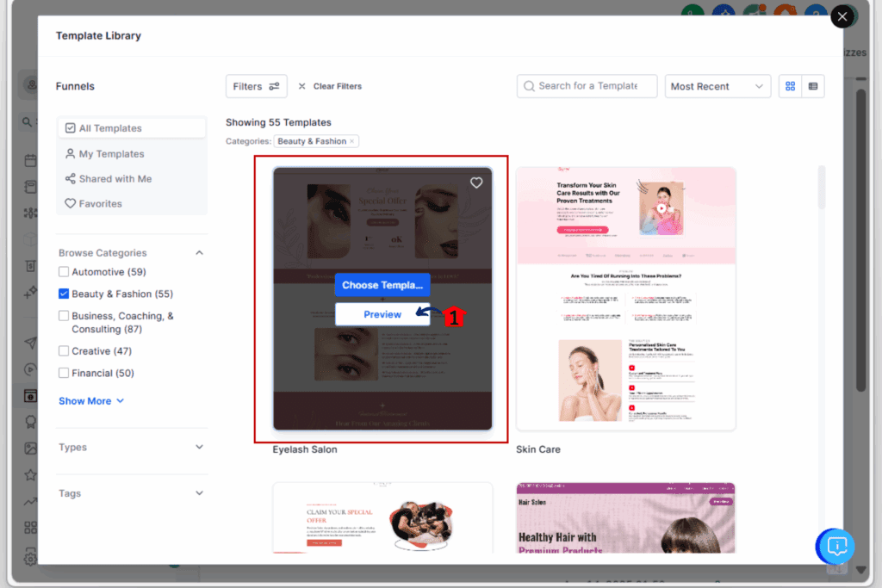This screenshot has width=882, height=588.
Task: Open Favorites templates list
Action: click(x=132, y=203)
